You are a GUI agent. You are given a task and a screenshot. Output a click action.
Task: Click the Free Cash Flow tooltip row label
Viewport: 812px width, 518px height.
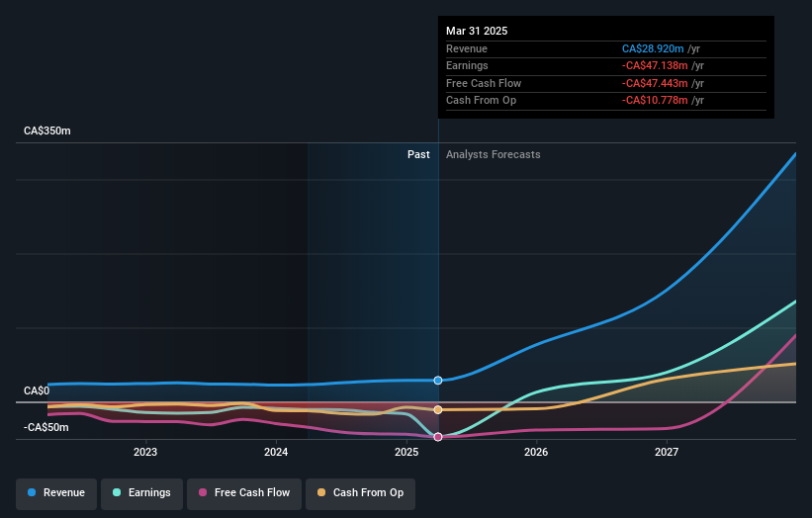(484, 83)
